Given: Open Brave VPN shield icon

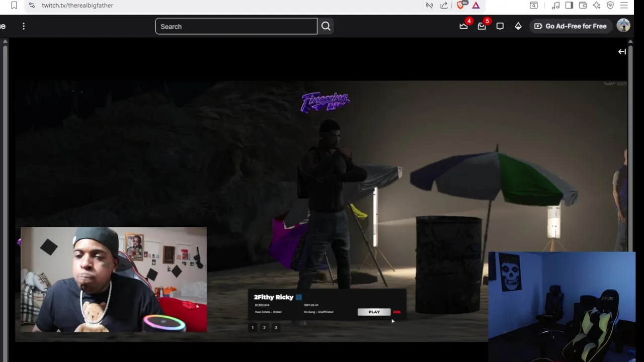Looking at the screenshot, I should click(x=610, y=5).
